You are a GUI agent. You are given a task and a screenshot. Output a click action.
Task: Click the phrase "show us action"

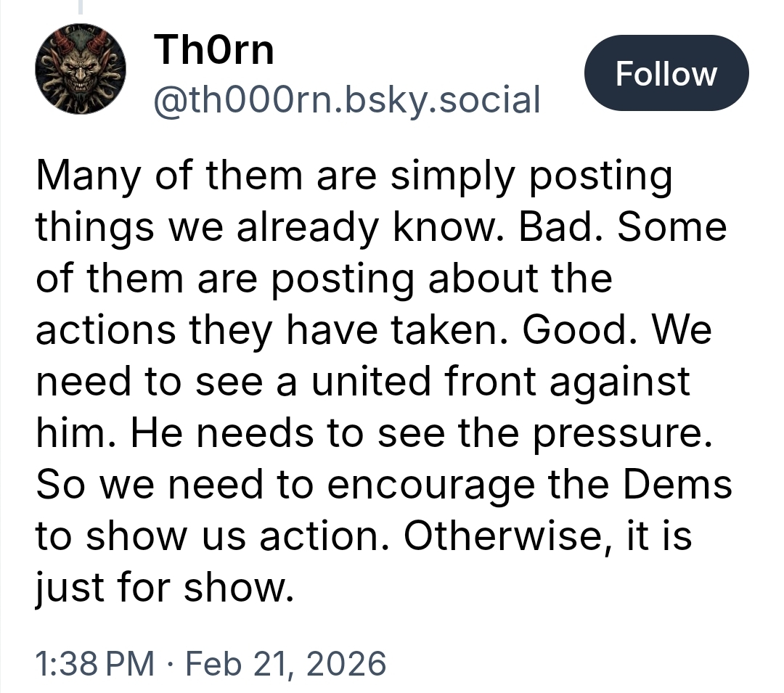tap(237, 538)
